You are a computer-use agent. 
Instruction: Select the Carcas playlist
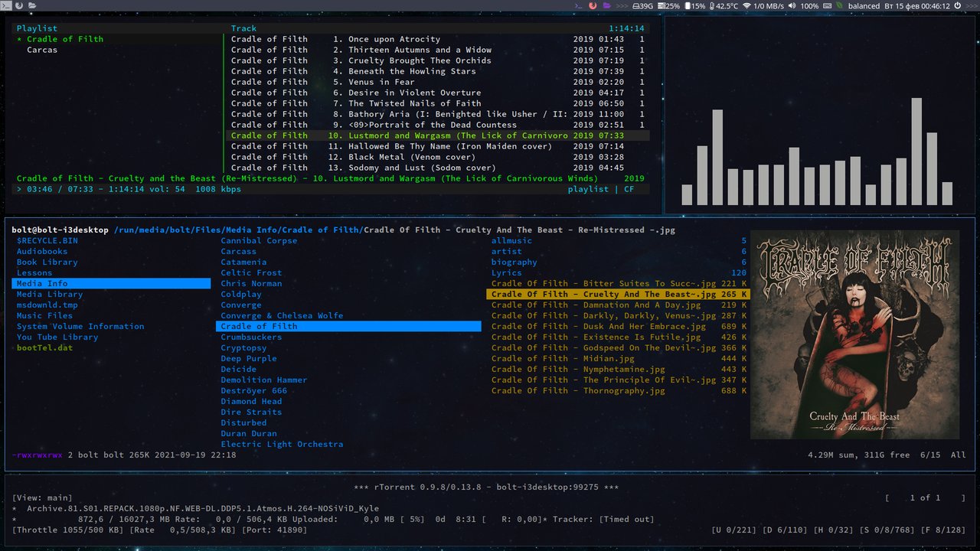pyautogui.click(x=42, y=50)
